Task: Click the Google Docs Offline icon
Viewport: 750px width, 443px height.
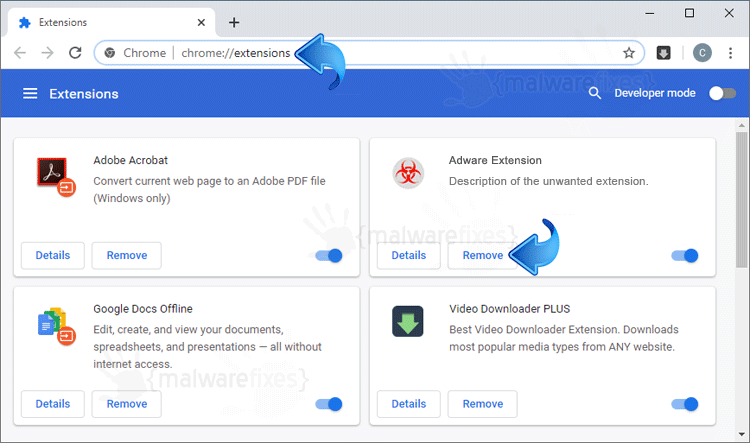Action: (x=56, y=326)
